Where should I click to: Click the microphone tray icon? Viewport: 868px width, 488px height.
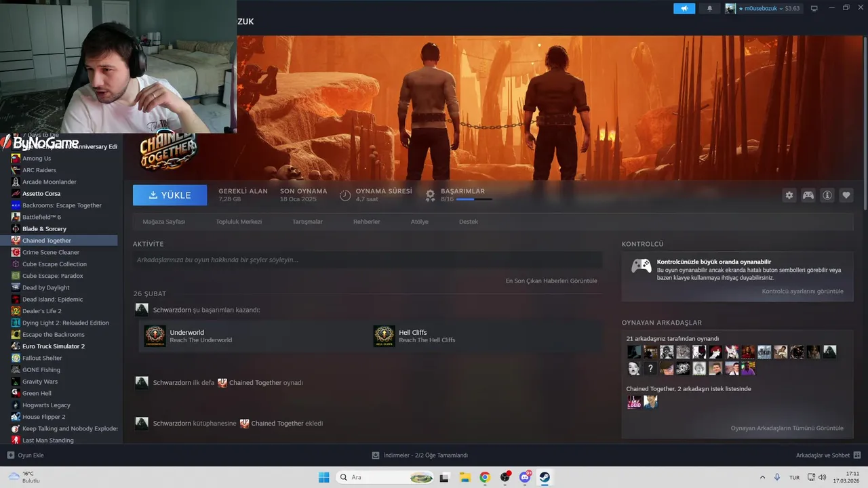pos(777,477)
